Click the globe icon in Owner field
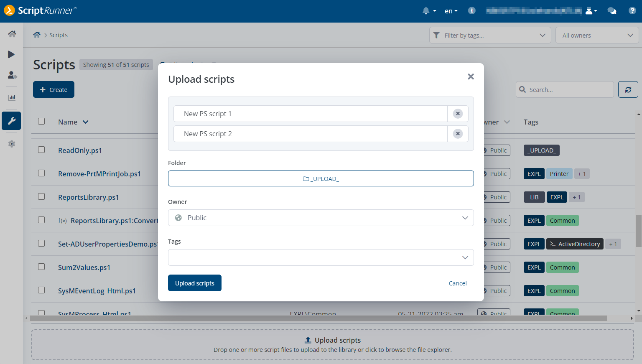 point(178,218)
